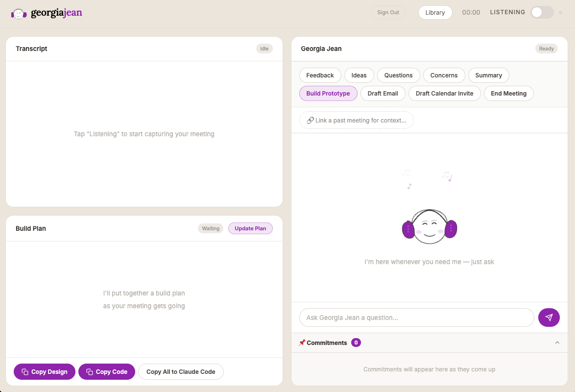The width and height of the screenshot is (575, 392).
Task: Click the Idle status badge in Transcript
Action: click(264, 49)
